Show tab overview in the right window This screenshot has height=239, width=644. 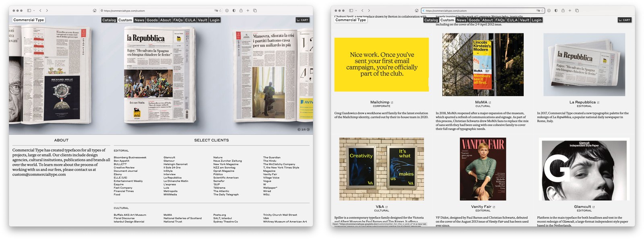coord(577,10)
